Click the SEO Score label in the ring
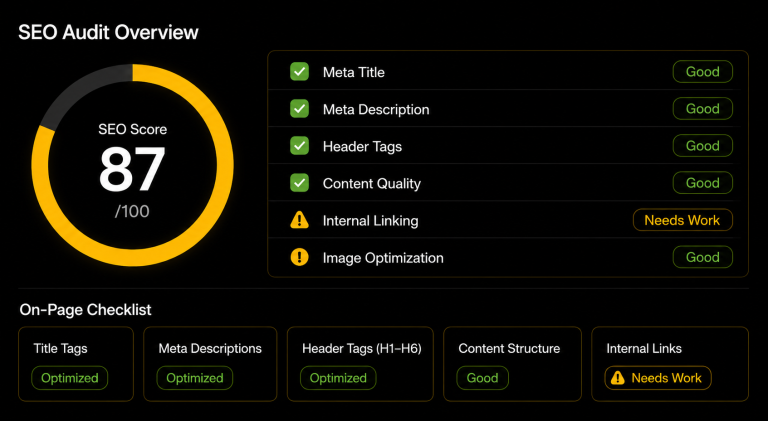The height and width of the screenshot is (421, 768). coord(132,129)
